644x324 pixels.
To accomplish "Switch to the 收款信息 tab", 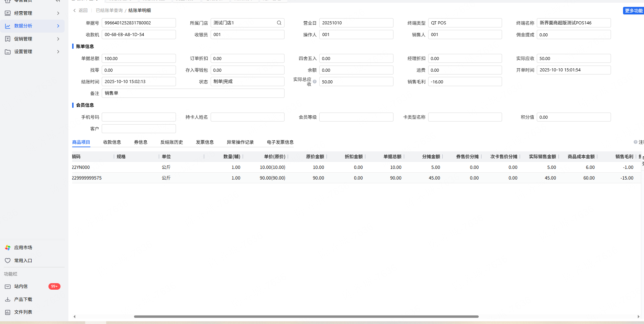I will [112, 142].
